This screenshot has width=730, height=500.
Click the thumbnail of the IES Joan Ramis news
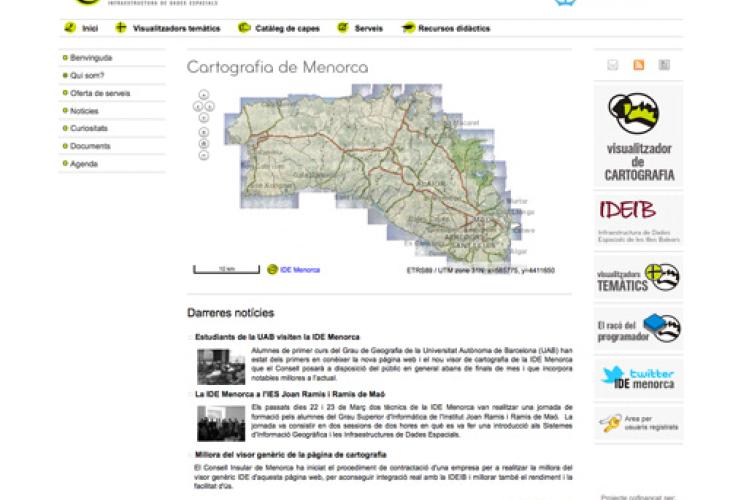click(220, 424)
